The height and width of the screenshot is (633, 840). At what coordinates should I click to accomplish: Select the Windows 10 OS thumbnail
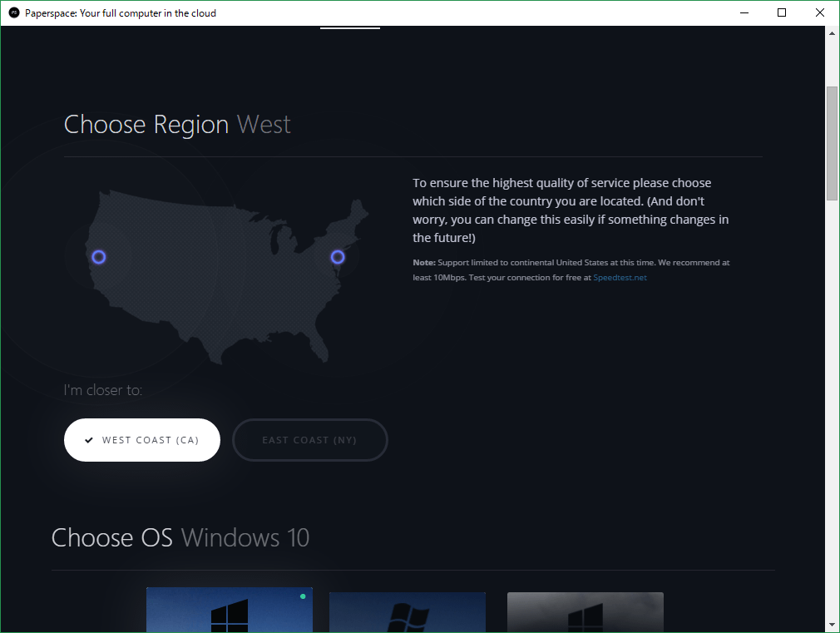coord(230,610)
